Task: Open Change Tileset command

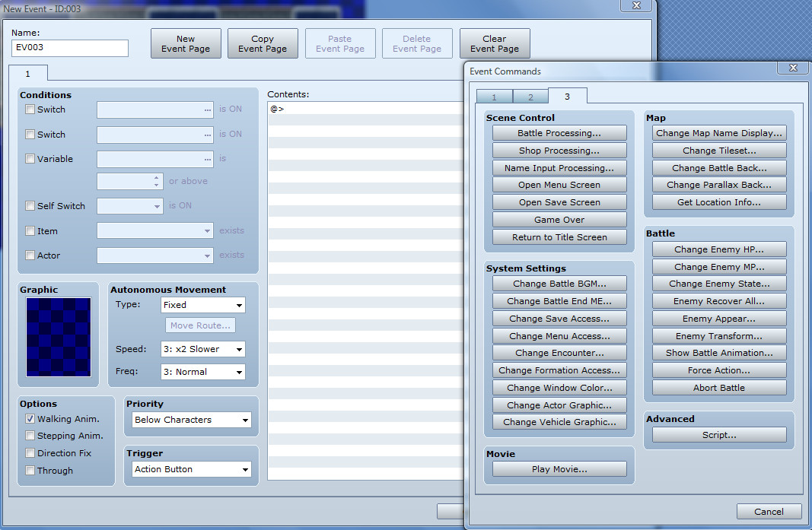Action: click(719, 151)
